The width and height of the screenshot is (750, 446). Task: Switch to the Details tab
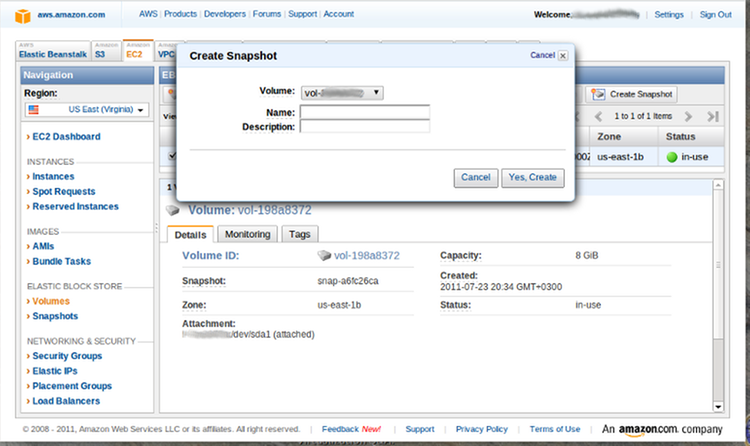click(190, 234)
